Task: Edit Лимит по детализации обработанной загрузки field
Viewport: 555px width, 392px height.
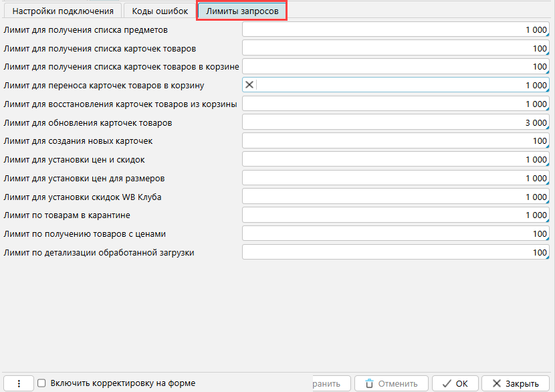Action: coord(396,252)
